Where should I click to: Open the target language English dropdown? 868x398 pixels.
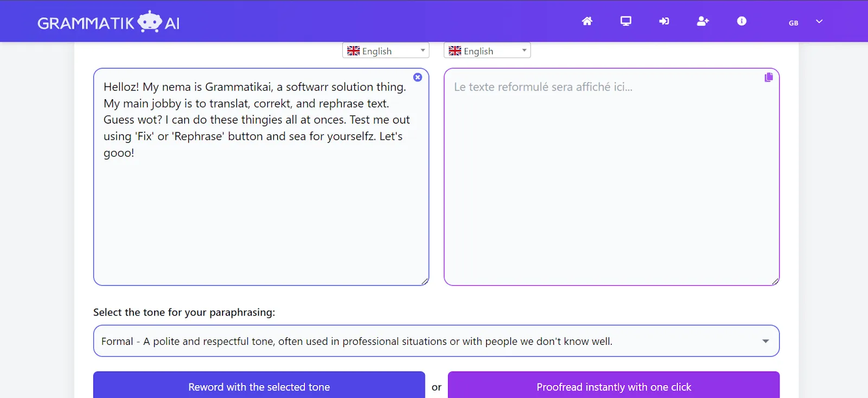click(487, 50)
